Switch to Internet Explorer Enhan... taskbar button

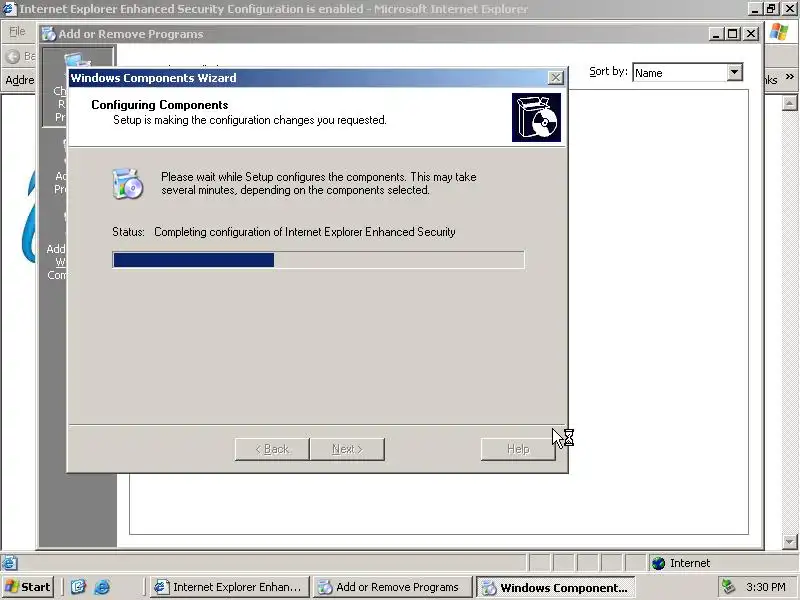click(x=229, y=587)
